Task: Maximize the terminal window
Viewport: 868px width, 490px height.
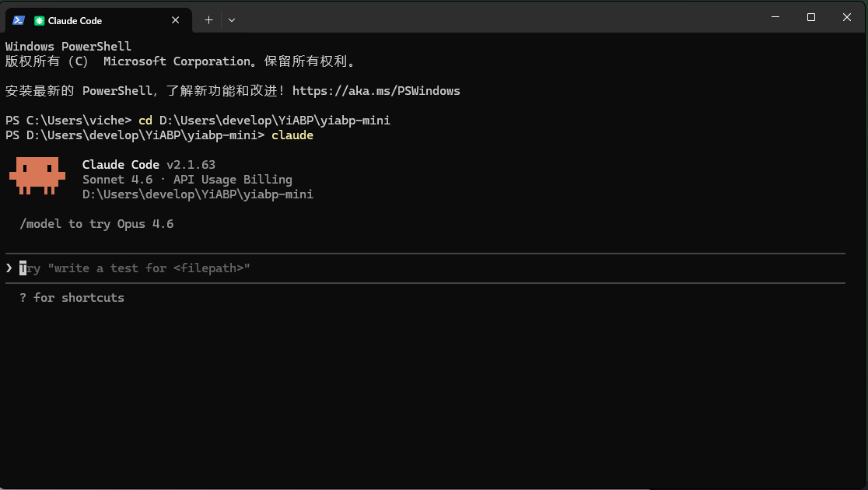Action: (811, 17)
